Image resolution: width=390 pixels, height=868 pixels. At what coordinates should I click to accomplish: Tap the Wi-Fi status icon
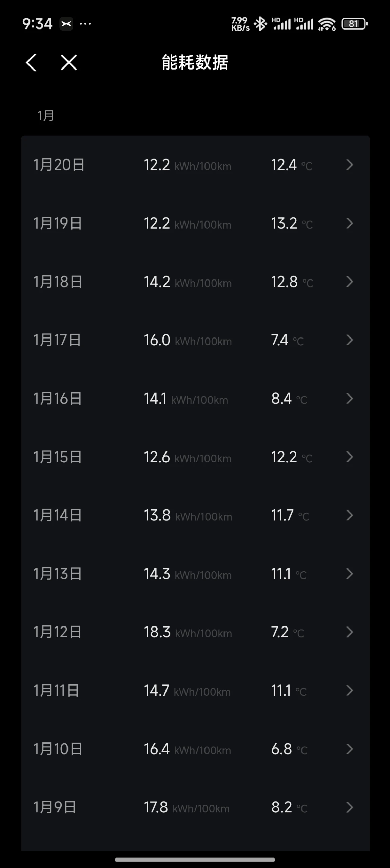click(327, 24)
